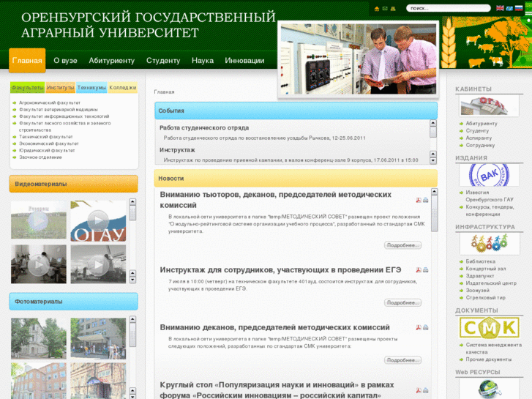Switch to the Техникумы tab
This screenshot has width=532, height=399.
point(91,88)
